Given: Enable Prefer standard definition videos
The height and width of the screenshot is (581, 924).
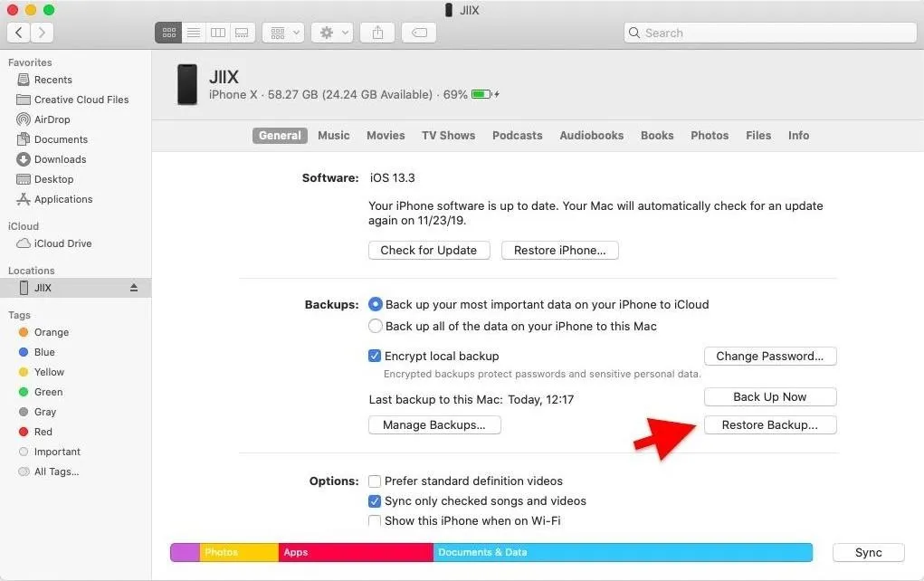Looking at the screenshot, I should pyautogui.click(x=374, y=481).
